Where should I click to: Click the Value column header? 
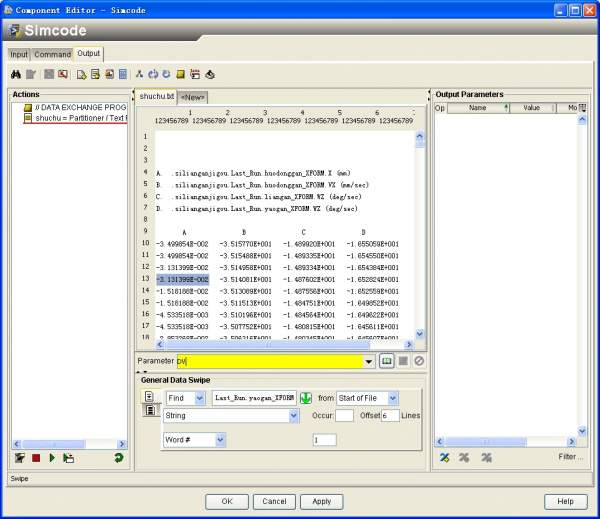click(533, 108)
